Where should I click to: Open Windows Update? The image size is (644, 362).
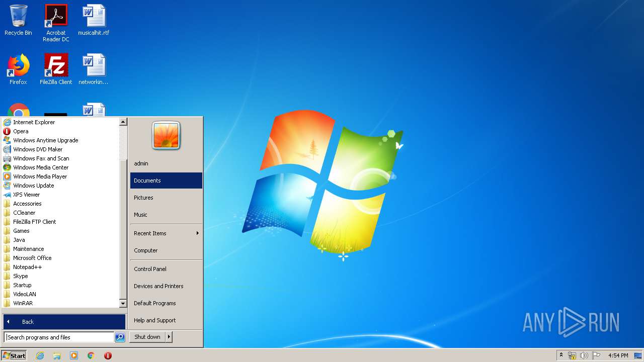60,186
